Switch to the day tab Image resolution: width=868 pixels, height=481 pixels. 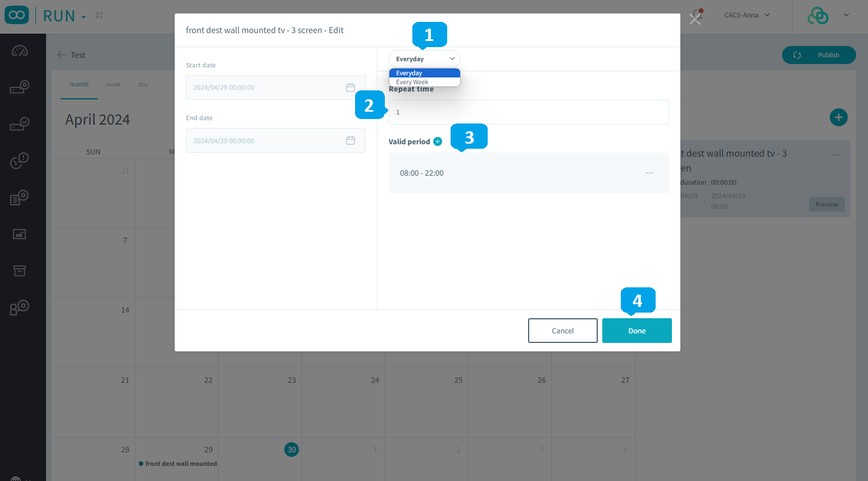click(x=143, y=84)
